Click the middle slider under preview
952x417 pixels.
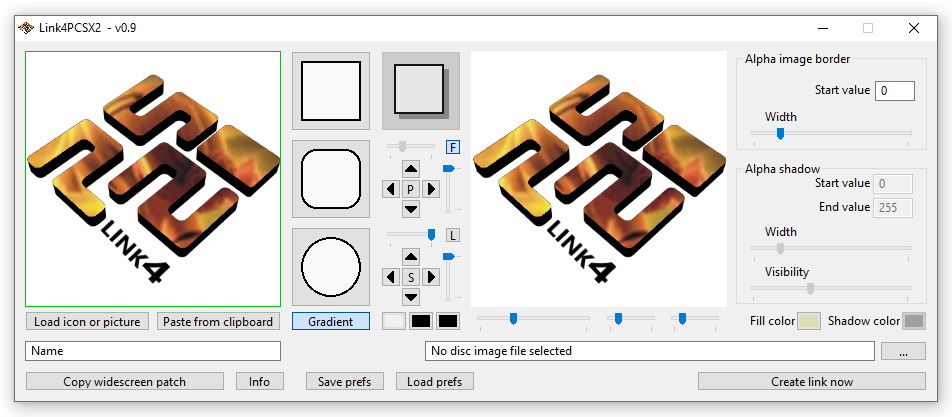(x=631, y=319)
